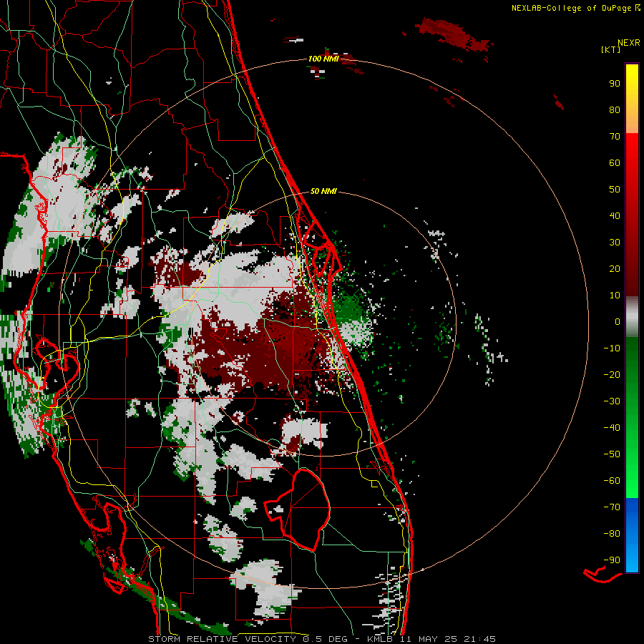This screenshot has width=644, height=644.
Task: Click the 0 value on velocity scale
Action: [x=618, y=322]
